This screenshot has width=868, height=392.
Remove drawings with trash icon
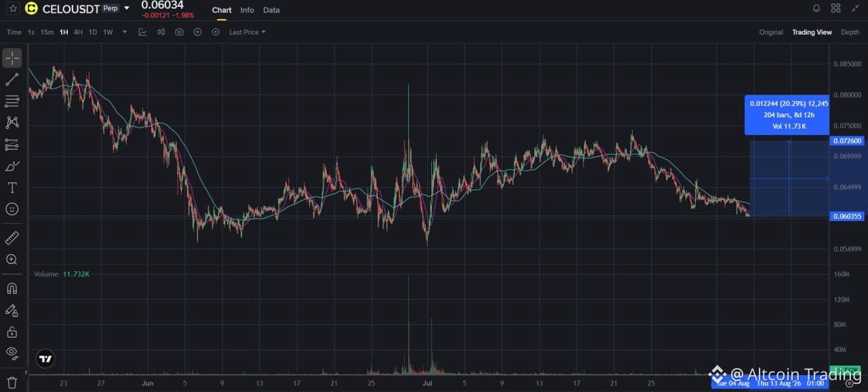point(12,383)
